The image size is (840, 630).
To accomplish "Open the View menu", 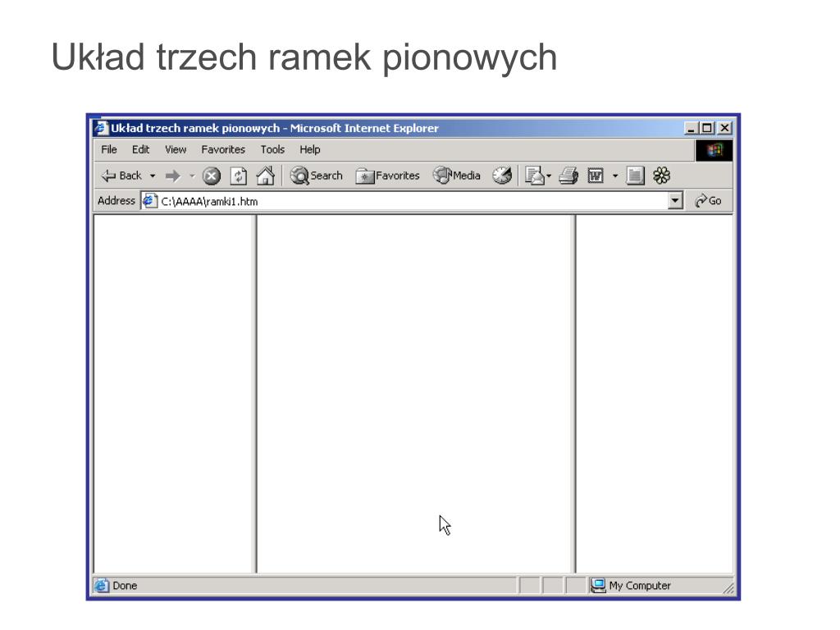I will click(176, 149).
